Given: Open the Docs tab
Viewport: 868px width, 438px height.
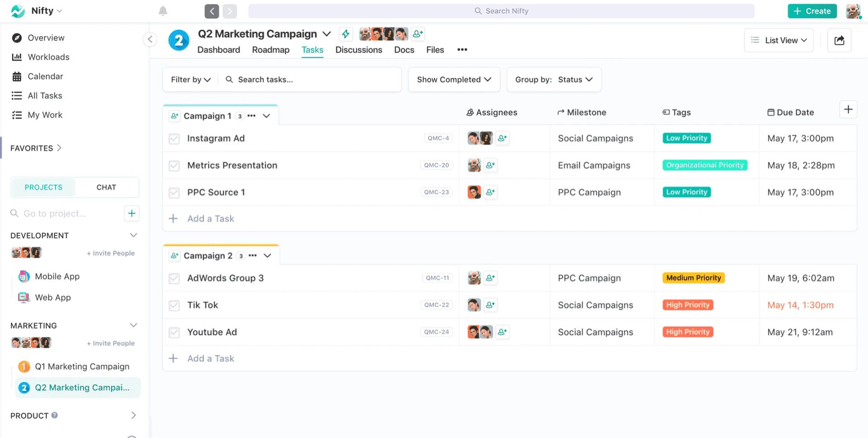Looking at the screenshot, I should 404,50.
